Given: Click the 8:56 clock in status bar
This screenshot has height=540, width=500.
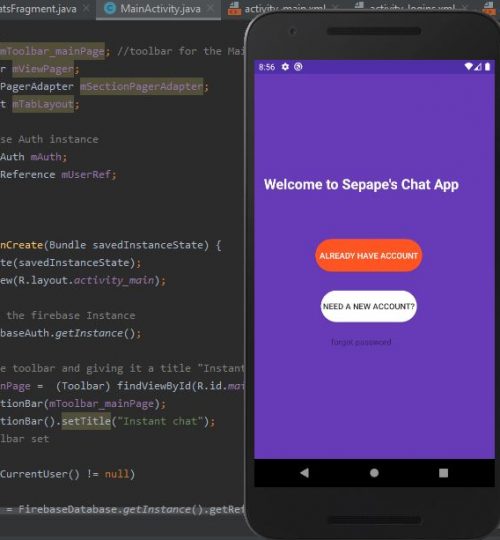Looking at the screenshot, I should pos(267,67).
